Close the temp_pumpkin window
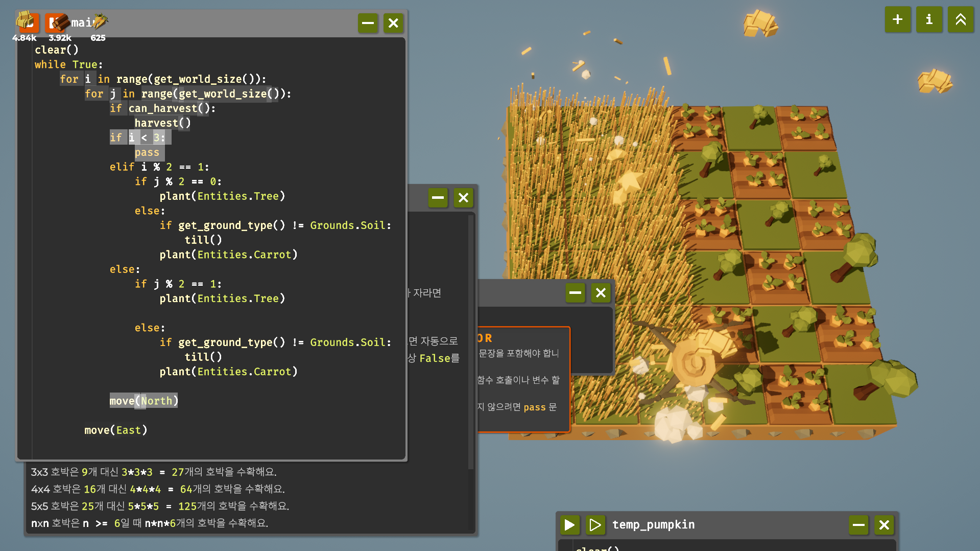 tap(884, 524)
